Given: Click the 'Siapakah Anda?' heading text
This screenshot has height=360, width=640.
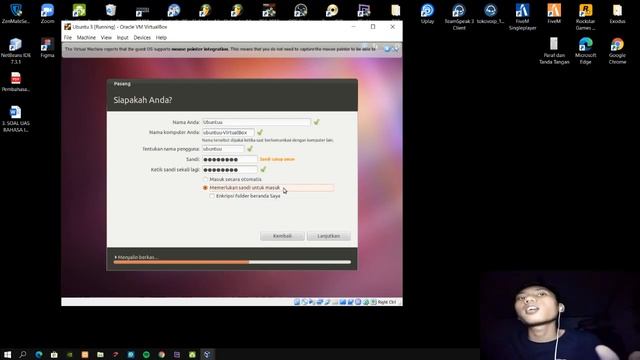Looking at the screenshot, I should (142, 100).
